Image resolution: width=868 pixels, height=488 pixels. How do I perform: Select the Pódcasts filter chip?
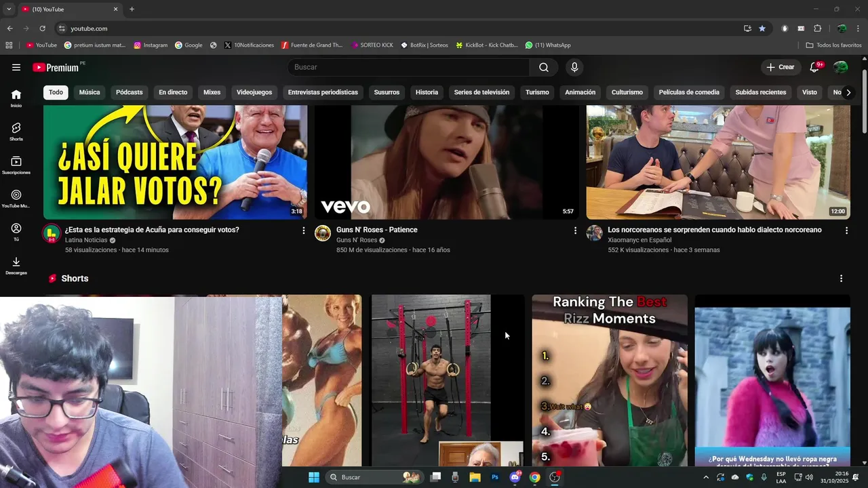coord(129,92)
